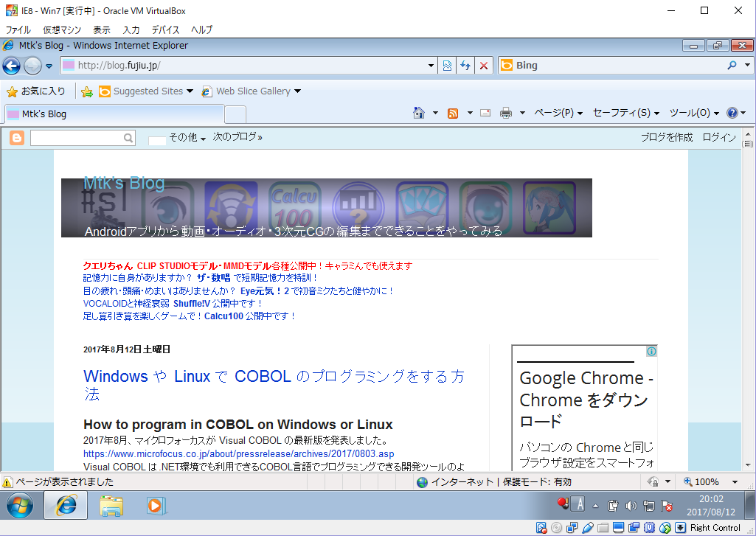756x536 pixels.
Task: Click the Mtk's Blog header title
Action: pos(124,183)
